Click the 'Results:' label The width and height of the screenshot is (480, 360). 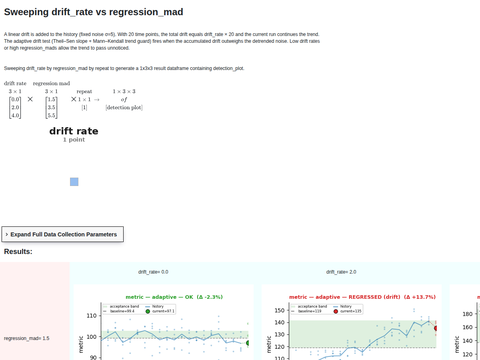18,251
